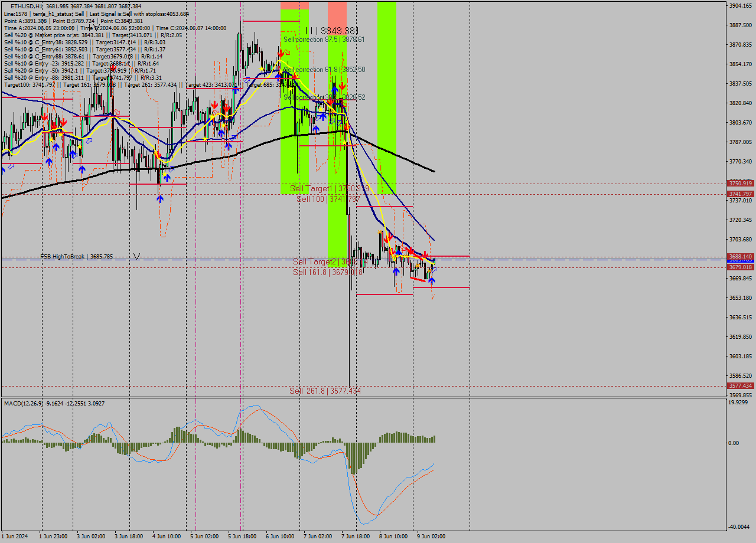Select the 'Sell %20 @ Market price' line

[x=93, y=35]
